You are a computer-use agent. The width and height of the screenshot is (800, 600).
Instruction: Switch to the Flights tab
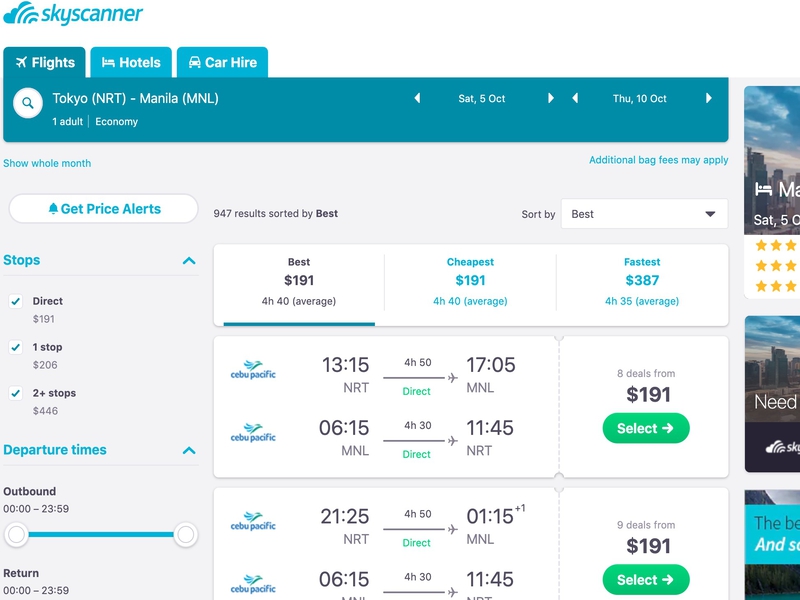coord(45,62)
